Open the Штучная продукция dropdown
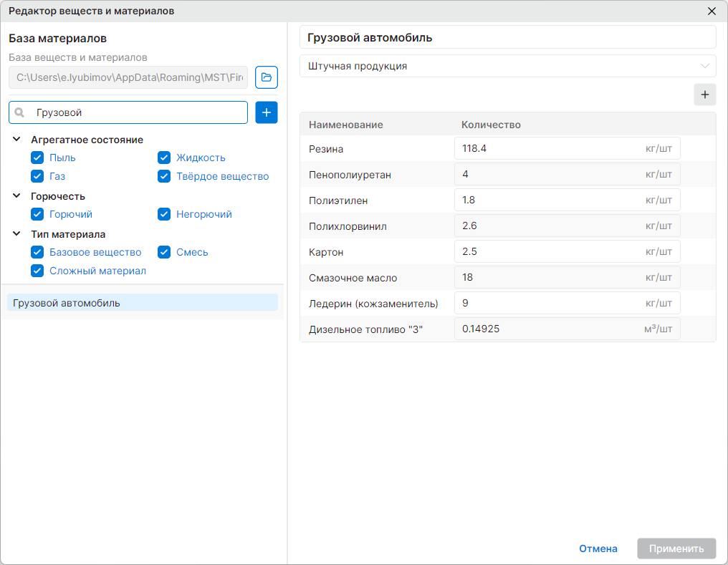Image resolution: width=728 pixels, height=565 pixels. pos(508,66)
